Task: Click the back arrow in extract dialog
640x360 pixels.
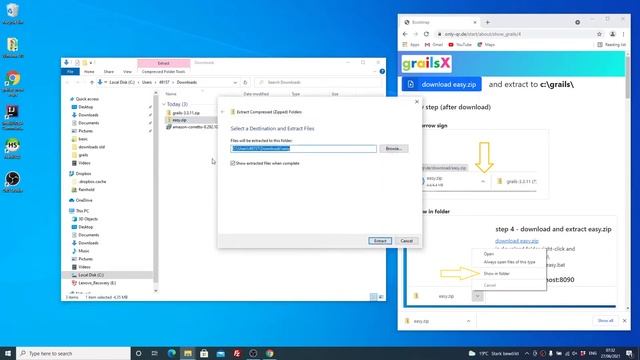Action: point(222,112)
